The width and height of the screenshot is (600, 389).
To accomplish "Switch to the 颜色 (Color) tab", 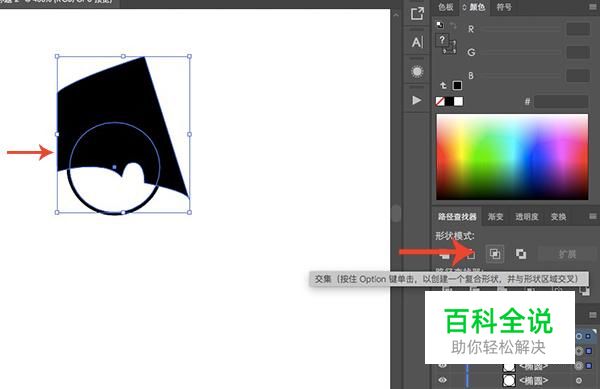I will (477, 7).
